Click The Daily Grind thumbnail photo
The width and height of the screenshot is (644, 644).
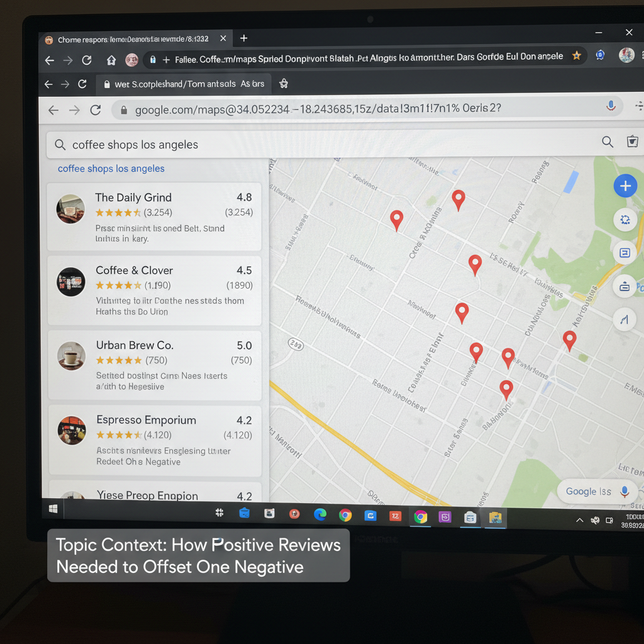point(70,209)
